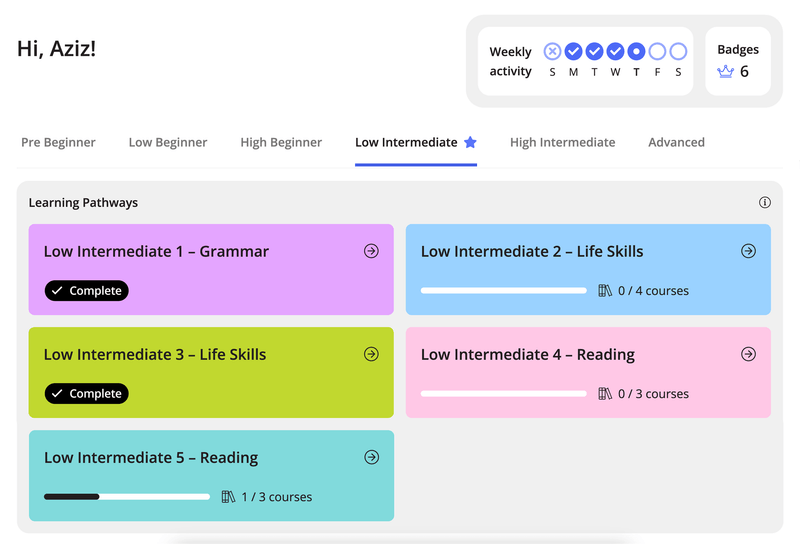Click the "0 / 4 courses" text
Image resolution: width=800 pixels, height=544 pixels.
click(654, 291)
